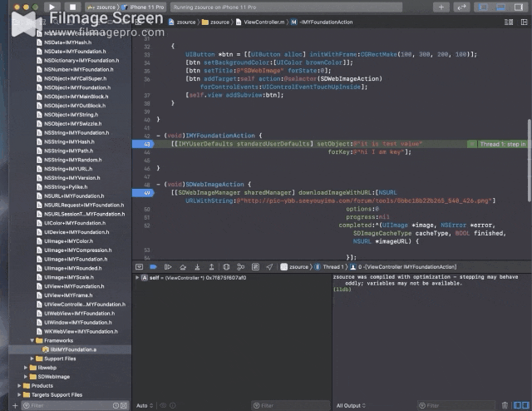Select the zsource project in jump bar
The width and height of the screenshot is (532, 411).
tap(183, 22)
